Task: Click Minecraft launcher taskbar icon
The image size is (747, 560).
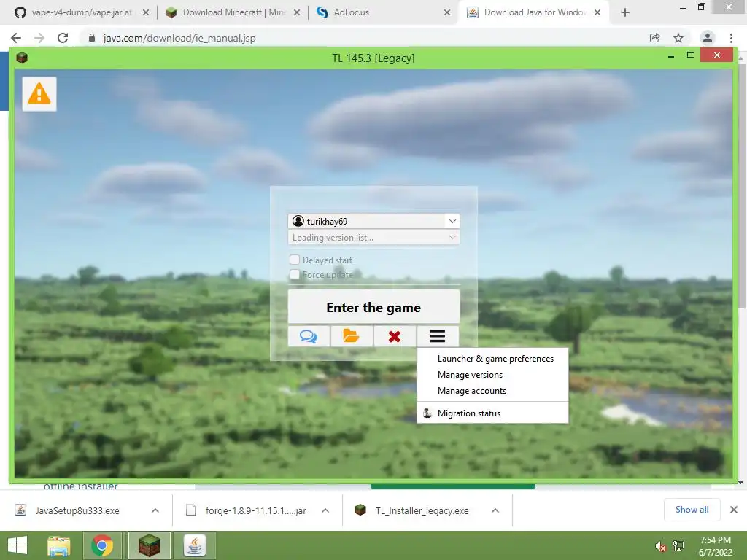Action: tap(150, 545)
